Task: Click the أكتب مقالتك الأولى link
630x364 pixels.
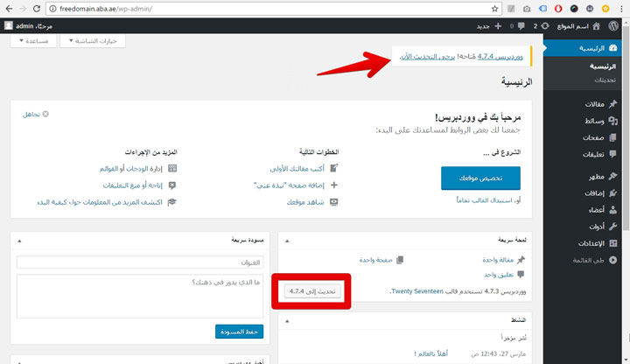Action: click(297, 168)
